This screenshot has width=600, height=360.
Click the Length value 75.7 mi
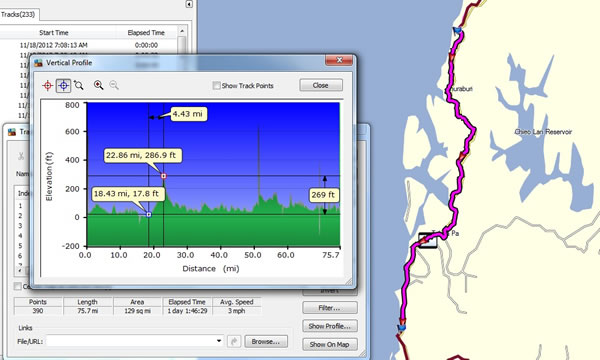88,311
